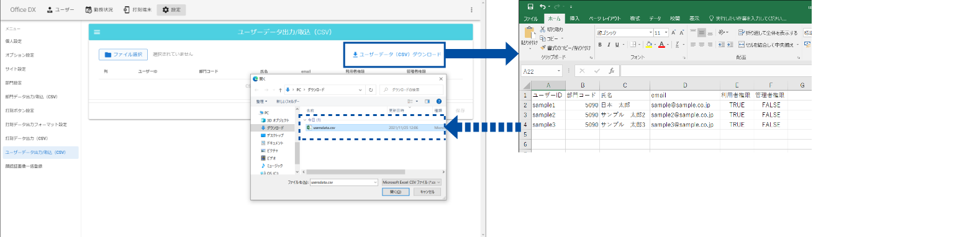Open the 整理 dropdown in the file dialog

click(261, 101)
